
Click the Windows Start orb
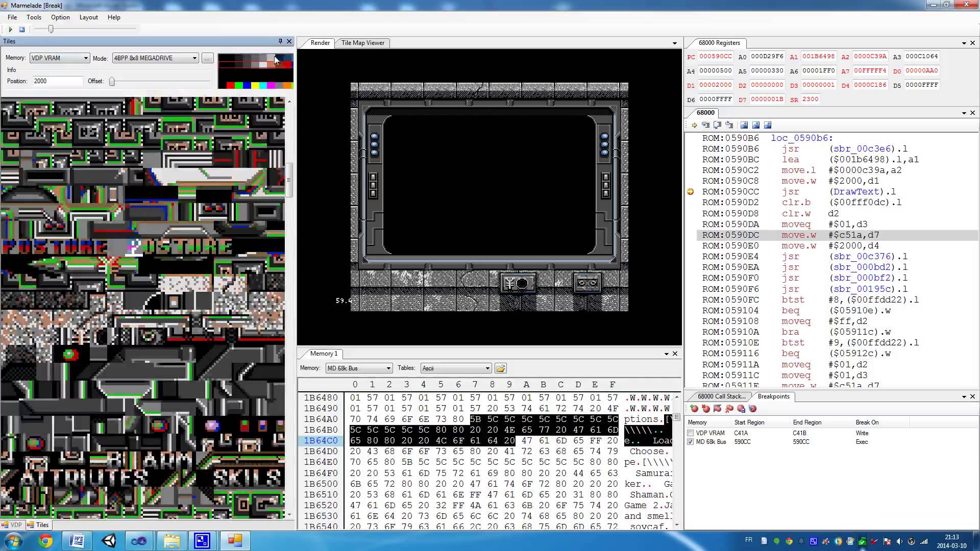tap(14, 541)
